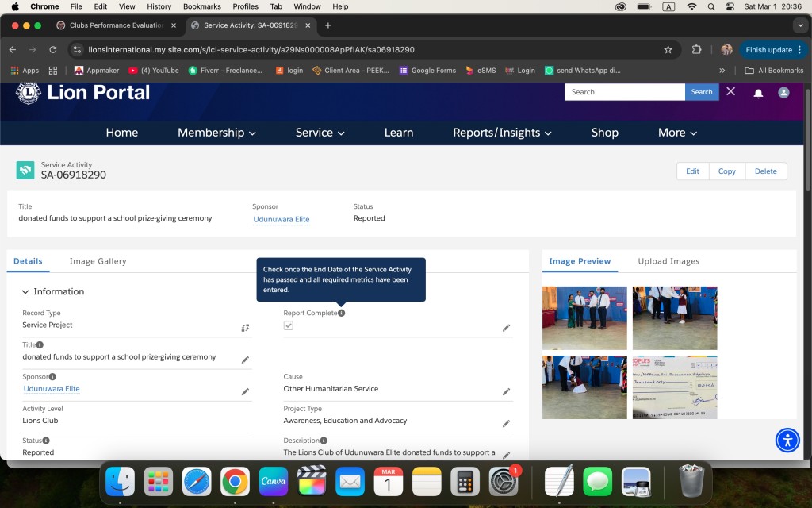The height and width of the screenshot is (508, 812).
Task: Click the blue Search button
Action: (702, 92)
